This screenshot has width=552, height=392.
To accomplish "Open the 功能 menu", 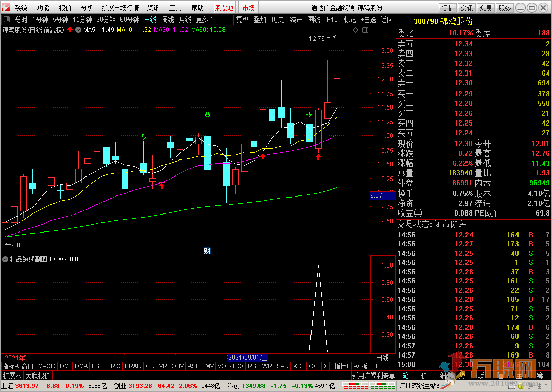I will tap(43, 8).
